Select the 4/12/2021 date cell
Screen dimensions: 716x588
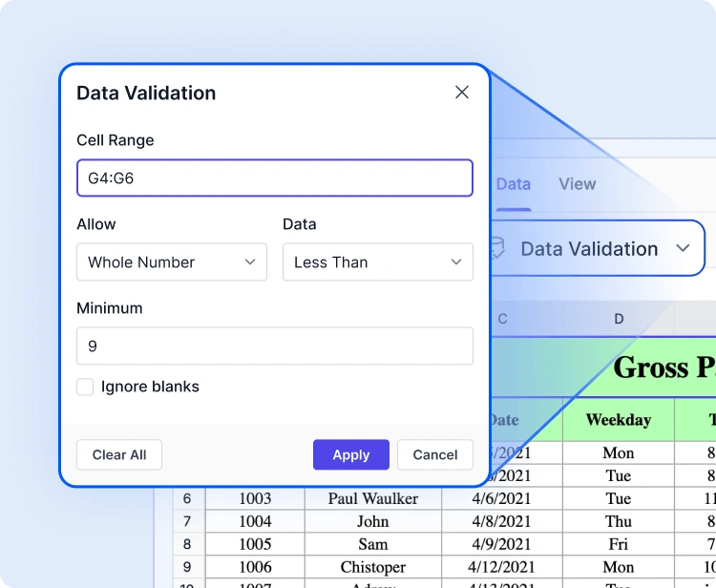click(500, 567)
